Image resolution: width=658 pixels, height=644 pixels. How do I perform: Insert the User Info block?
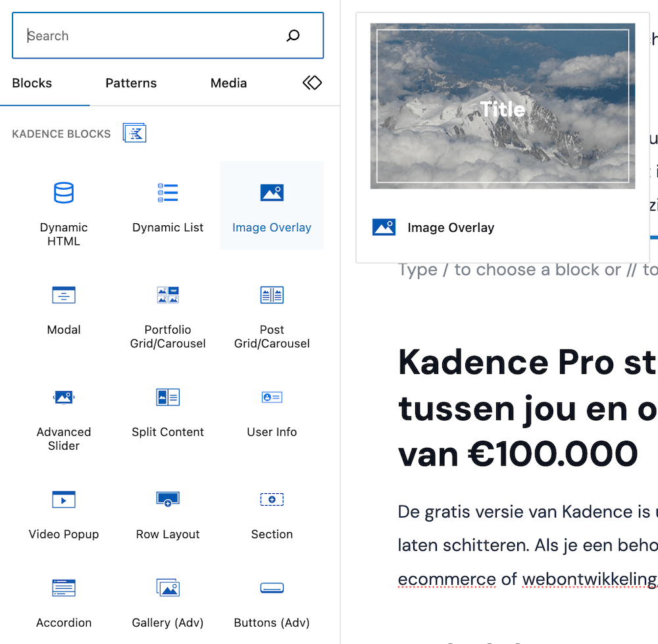tap(272, 412)
